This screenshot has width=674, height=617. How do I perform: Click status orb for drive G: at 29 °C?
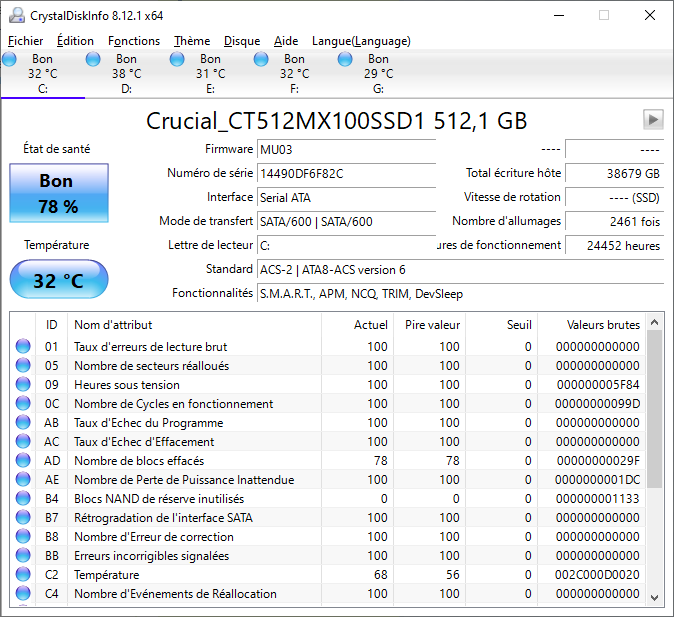pos(345,59)
